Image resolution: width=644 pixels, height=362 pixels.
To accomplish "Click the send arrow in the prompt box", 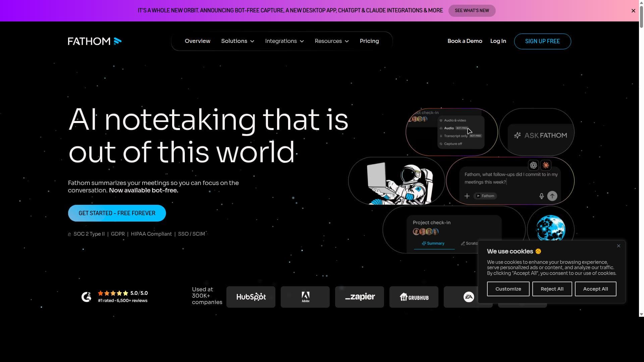I will pyautogui.click(x=552, y=196).
